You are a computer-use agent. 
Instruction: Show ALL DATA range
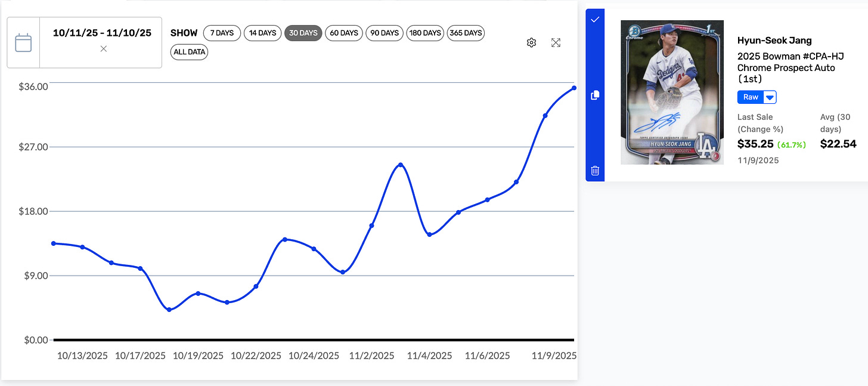(190, 52)
